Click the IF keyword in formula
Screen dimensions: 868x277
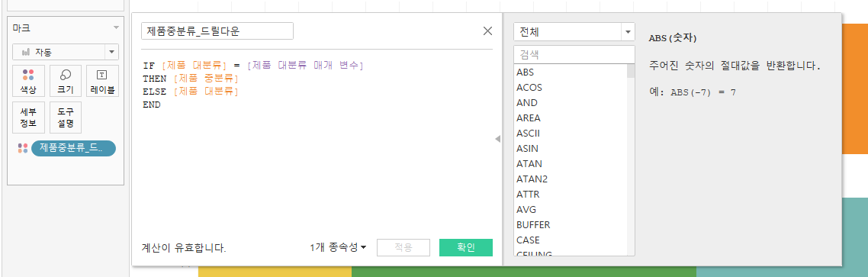148,66
